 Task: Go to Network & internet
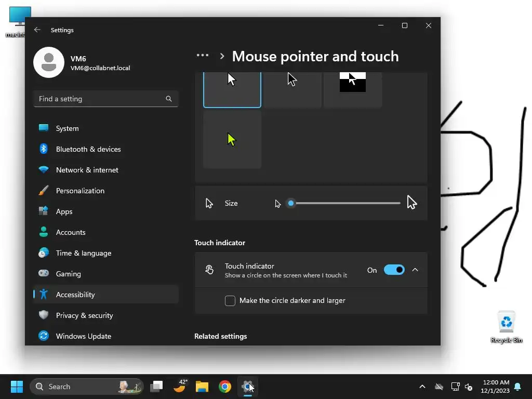(x=106, y=170)
